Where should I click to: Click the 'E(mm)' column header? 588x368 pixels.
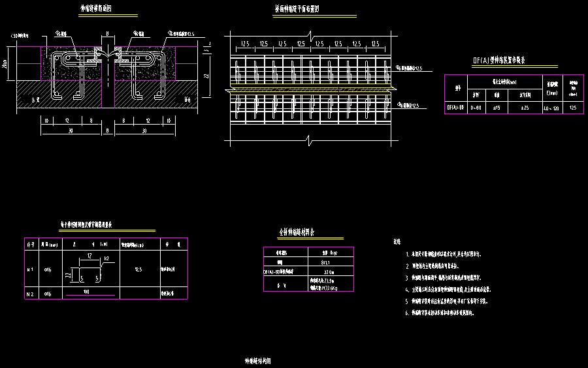[552, 93]
